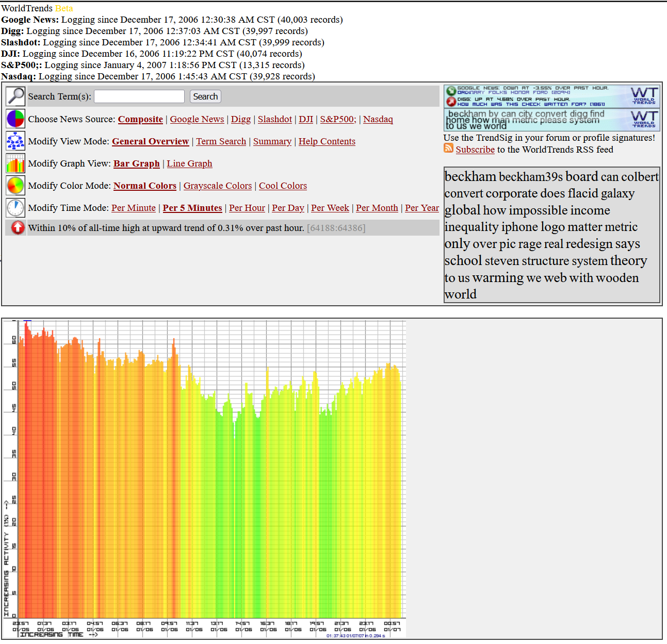Click the Slashdot logging status line
Image resolution: width=667 pixels, height=644 pixels.
coord(162,42)
